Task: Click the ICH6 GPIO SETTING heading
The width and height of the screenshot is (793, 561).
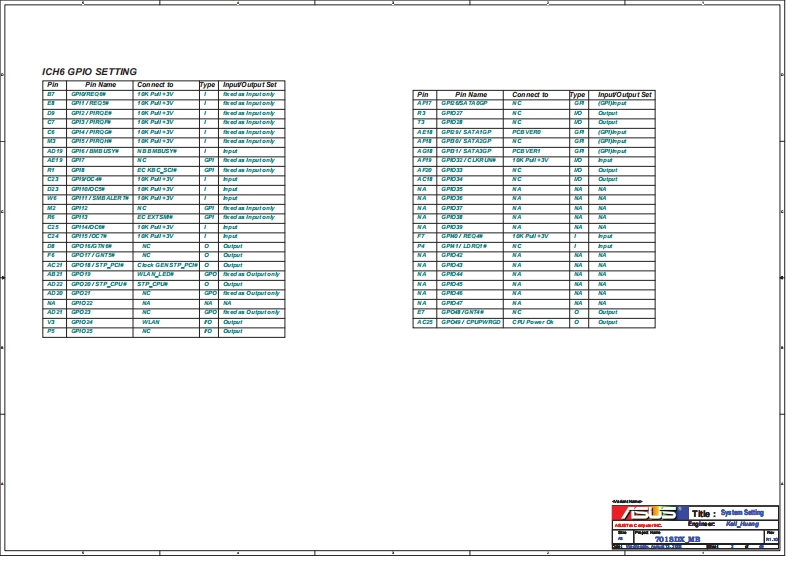Action: coord(89,72)
